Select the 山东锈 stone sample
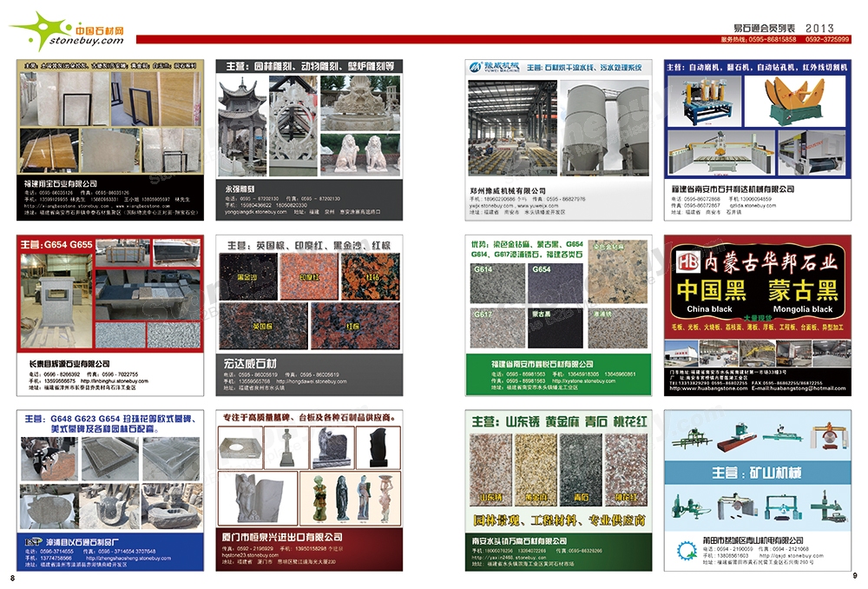 [490, 469]
